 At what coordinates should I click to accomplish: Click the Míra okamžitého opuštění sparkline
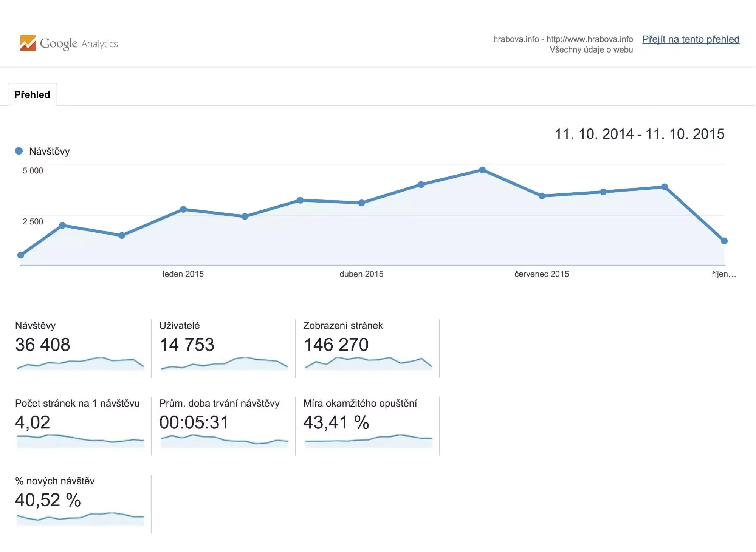[368, 441]
